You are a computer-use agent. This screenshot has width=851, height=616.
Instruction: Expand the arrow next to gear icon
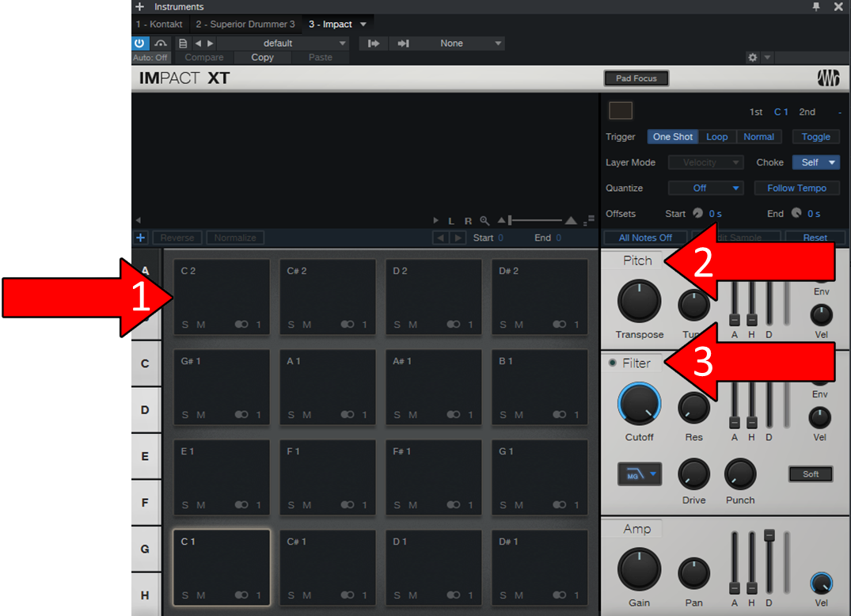[x=767, y=57]
